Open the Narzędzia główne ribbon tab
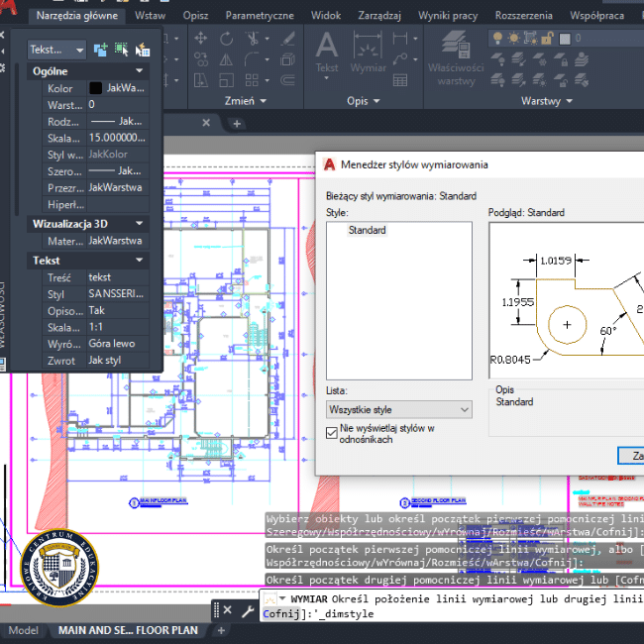Screen dimensions: 644x644 point(77,16)
